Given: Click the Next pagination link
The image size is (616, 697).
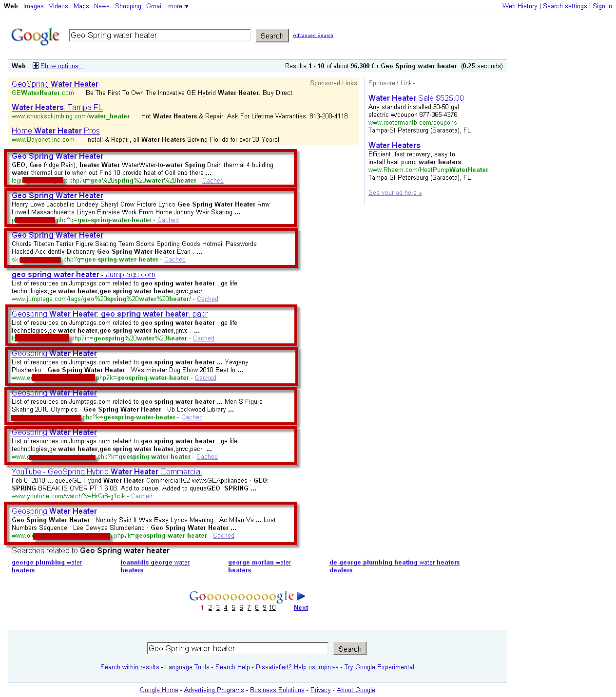Looking at the screenshot, I should [x=301, y=608].
